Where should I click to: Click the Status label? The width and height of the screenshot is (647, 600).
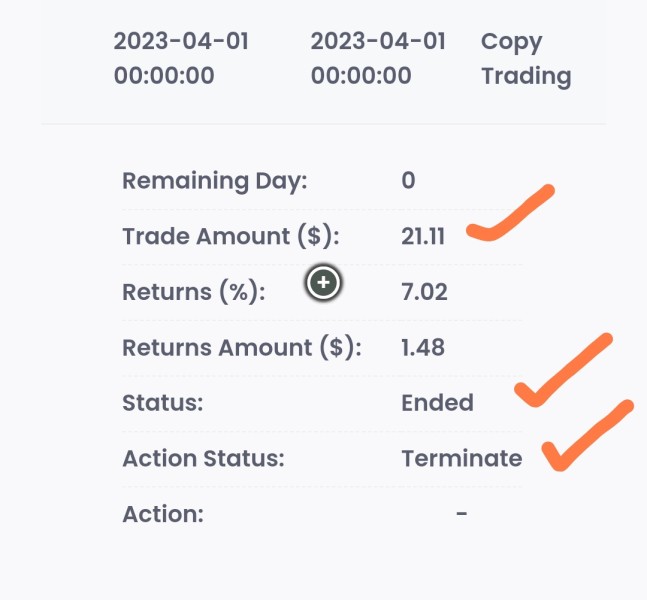coord(163,403)
